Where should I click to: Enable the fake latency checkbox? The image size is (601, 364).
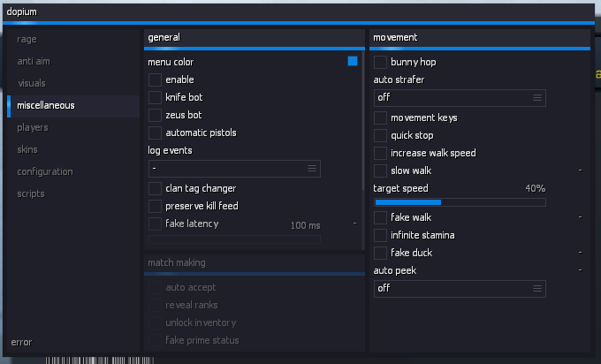click(155, 224)
